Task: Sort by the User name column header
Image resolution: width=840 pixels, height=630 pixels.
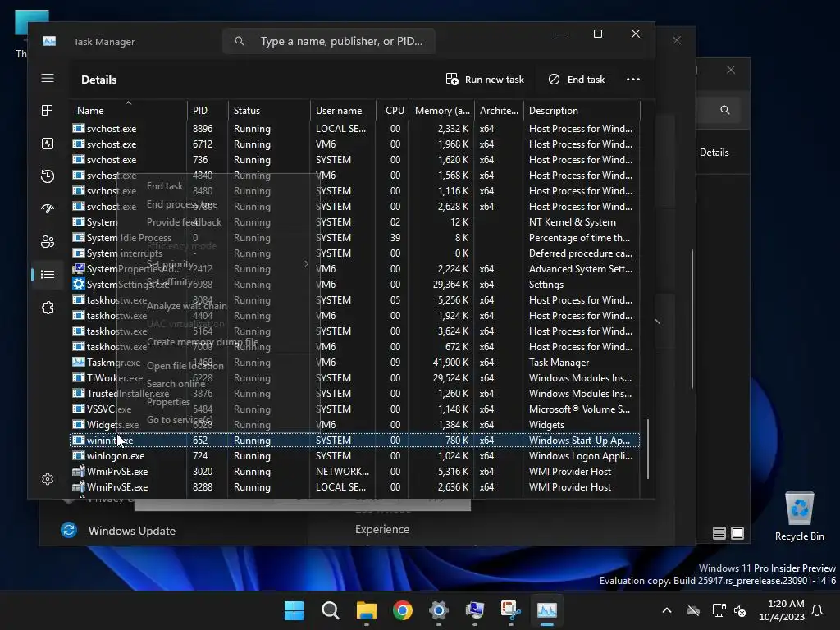Action: (343, 111)
